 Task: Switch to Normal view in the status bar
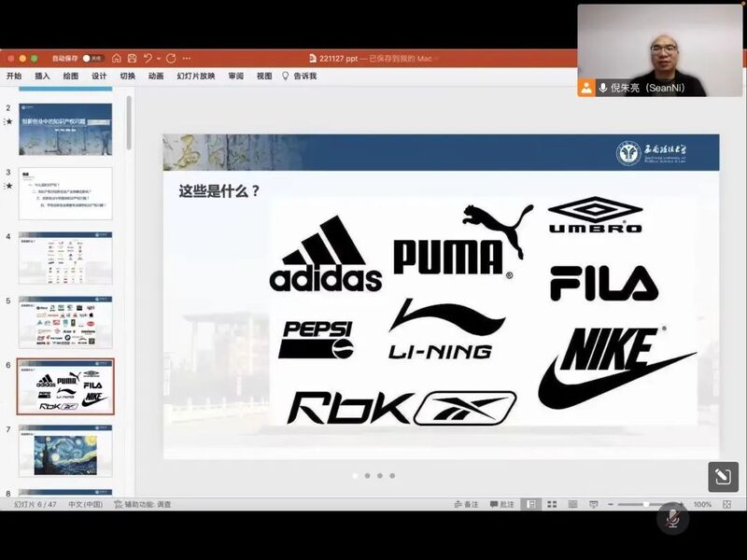click(x=531, y=504)
